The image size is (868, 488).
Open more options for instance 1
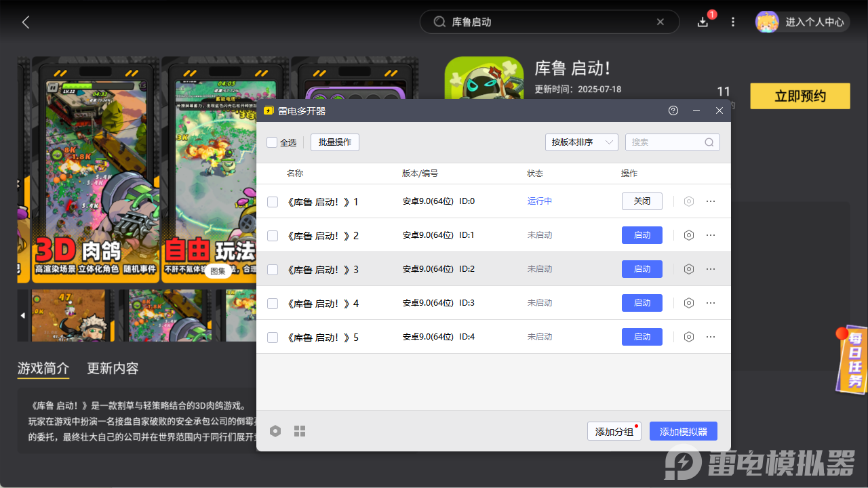pos(711,201)
